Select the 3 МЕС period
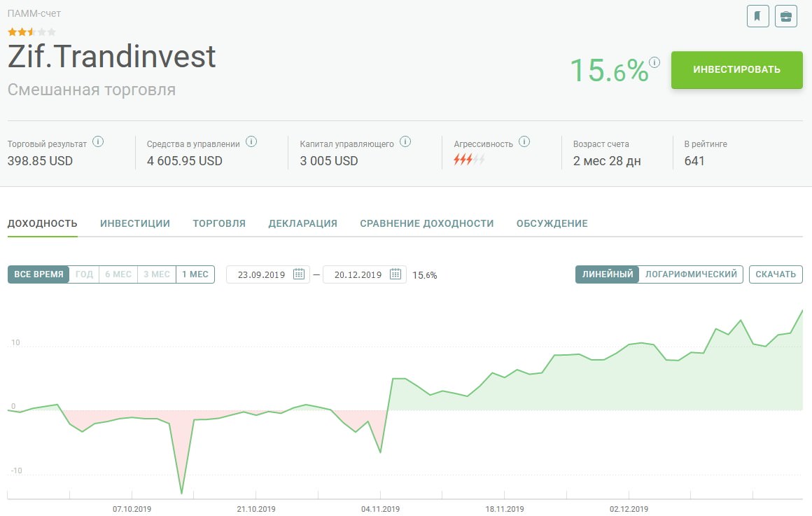The width and height of the screenshot is (812, 516). 156,274
